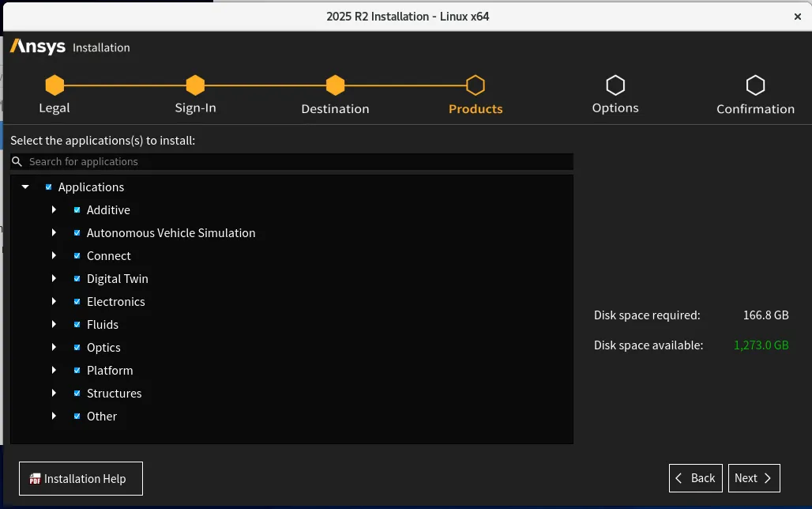
Task: Uncheck the Platform checkbox
Action: pos(77,370)
